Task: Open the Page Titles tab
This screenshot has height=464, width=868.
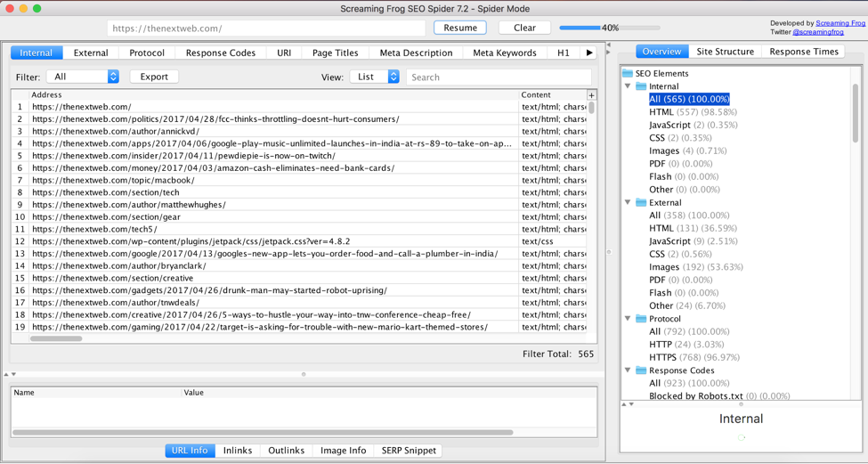Action: (x=336, y=53)
